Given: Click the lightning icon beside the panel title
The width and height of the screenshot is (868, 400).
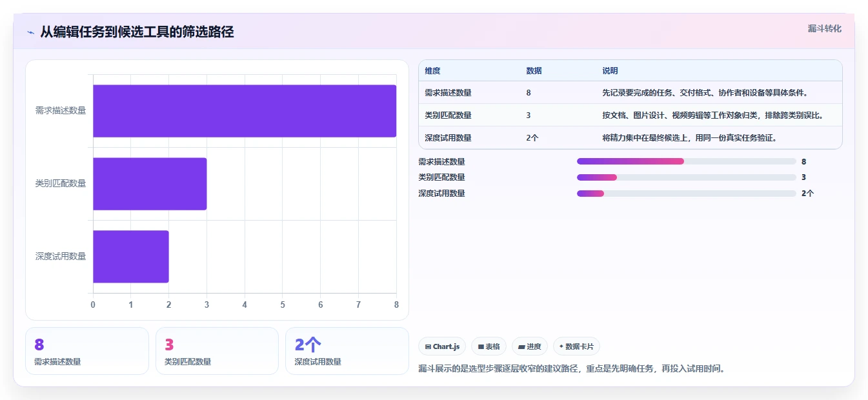Looking at the screenshot, I should pyautogui.click(x=30, y=32).
